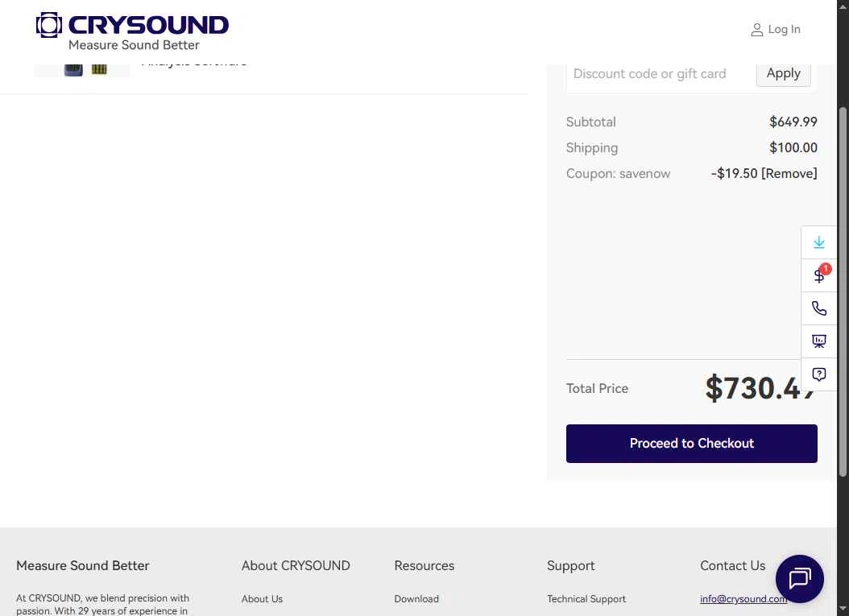Image resolution: width=849 pixels, height=616 pixels.
Task: Remove the savenow coupon
Action: (x=789, y=173)
